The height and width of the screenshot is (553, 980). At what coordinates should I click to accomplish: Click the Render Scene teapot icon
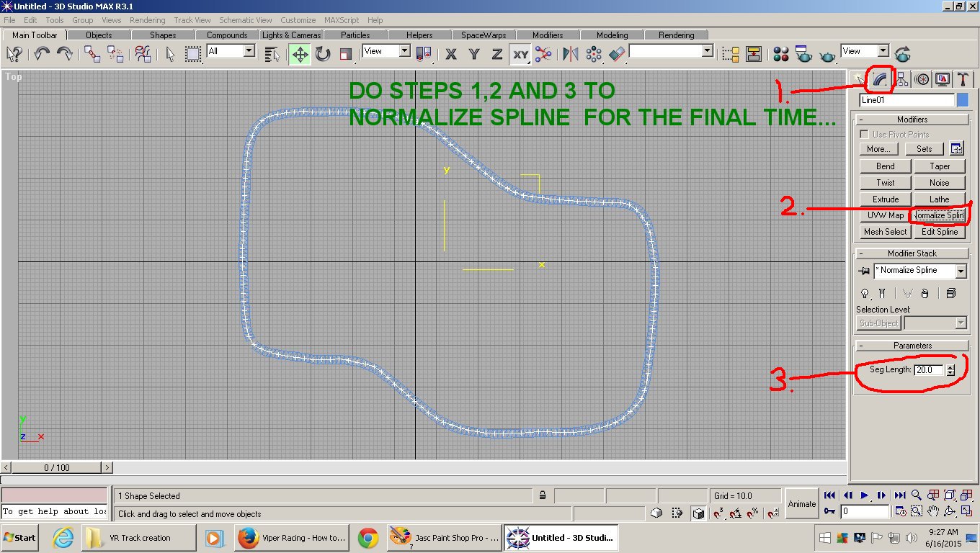tap(803, 54)
